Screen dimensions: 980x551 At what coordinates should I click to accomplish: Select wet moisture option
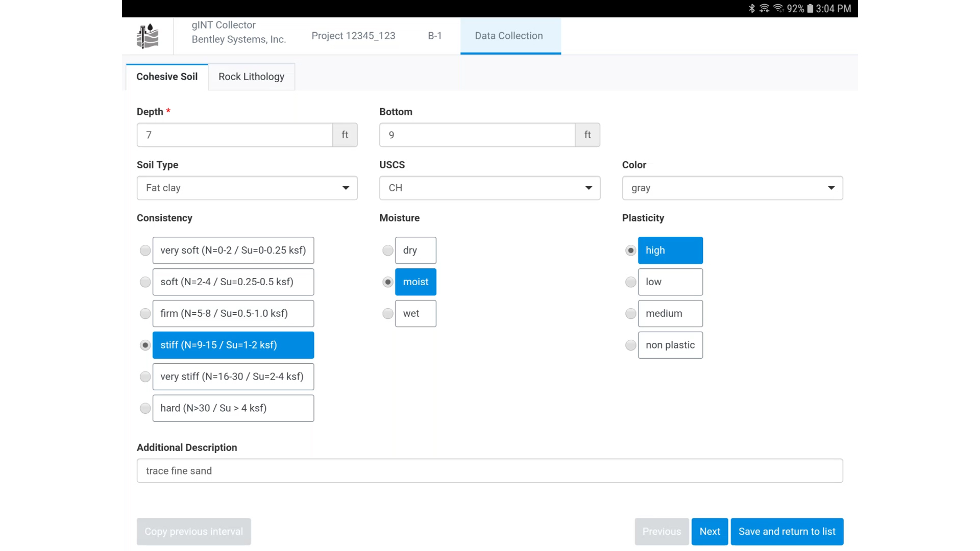click(x=388, y=314)
